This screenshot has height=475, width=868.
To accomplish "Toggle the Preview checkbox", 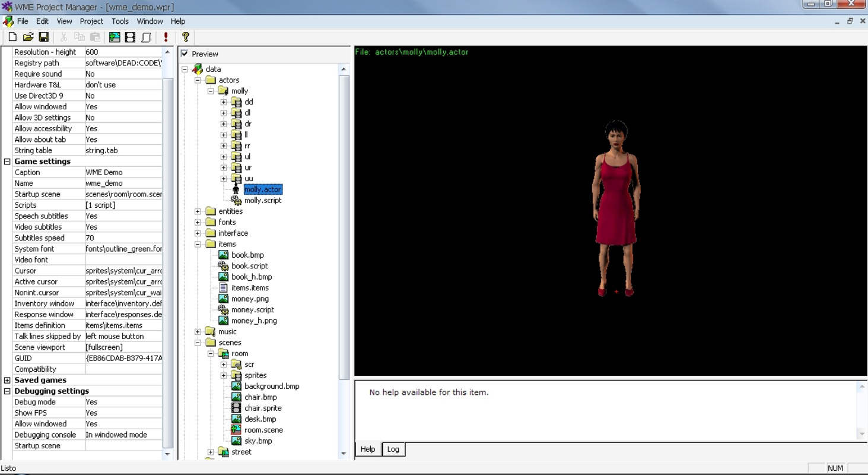I will [x=185, y=53].
